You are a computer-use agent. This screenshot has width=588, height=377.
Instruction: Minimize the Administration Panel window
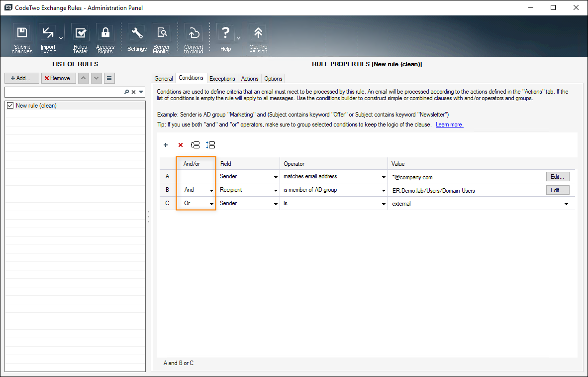[x=530, y=7]
